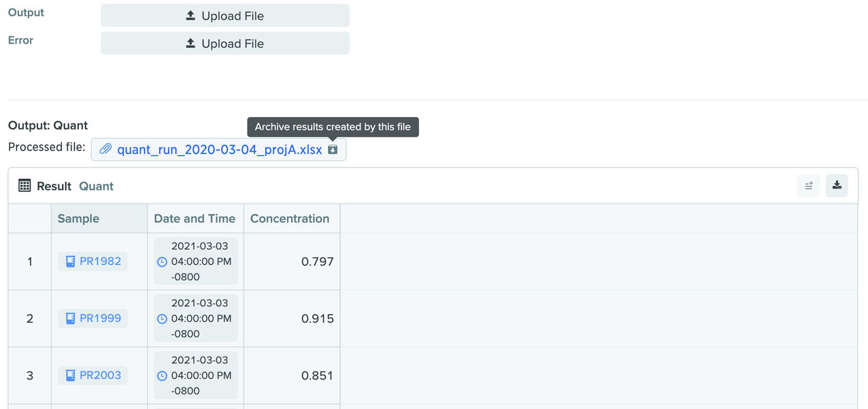The height and width of the screenshot is (409, 868).
Task: Select the Date and Time column header
Action: [195, 218]
